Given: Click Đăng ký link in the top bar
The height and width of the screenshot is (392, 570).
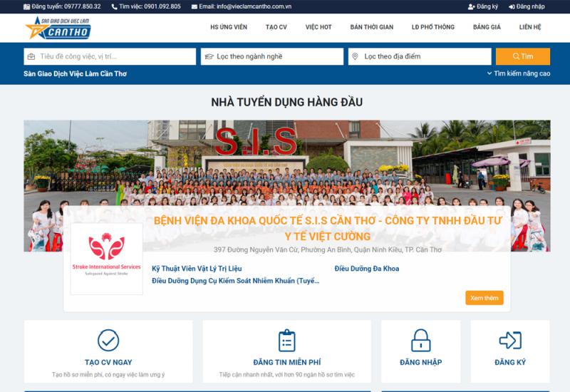Looking at the screenshot, I should [482, 6].
